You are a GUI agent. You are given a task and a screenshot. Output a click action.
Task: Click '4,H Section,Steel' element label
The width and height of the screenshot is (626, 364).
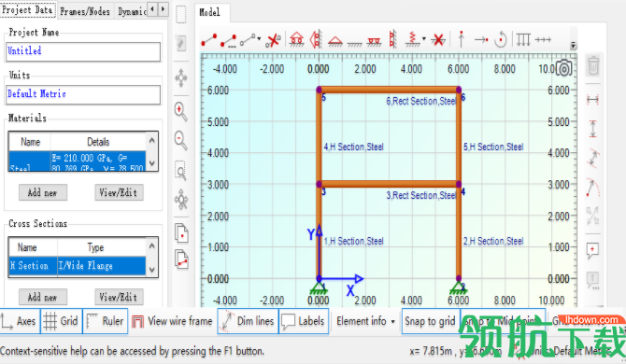(x=353, y=147)
